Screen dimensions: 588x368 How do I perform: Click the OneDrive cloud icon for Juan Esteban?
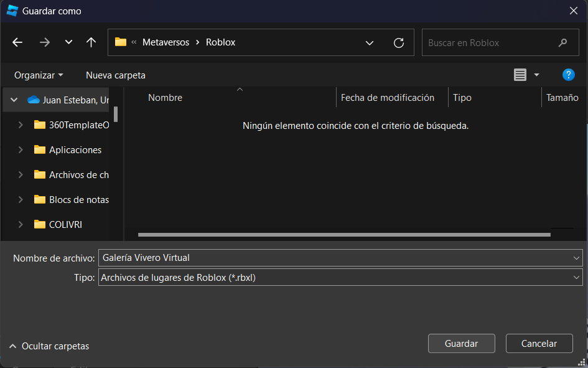[x=34, y=100]
